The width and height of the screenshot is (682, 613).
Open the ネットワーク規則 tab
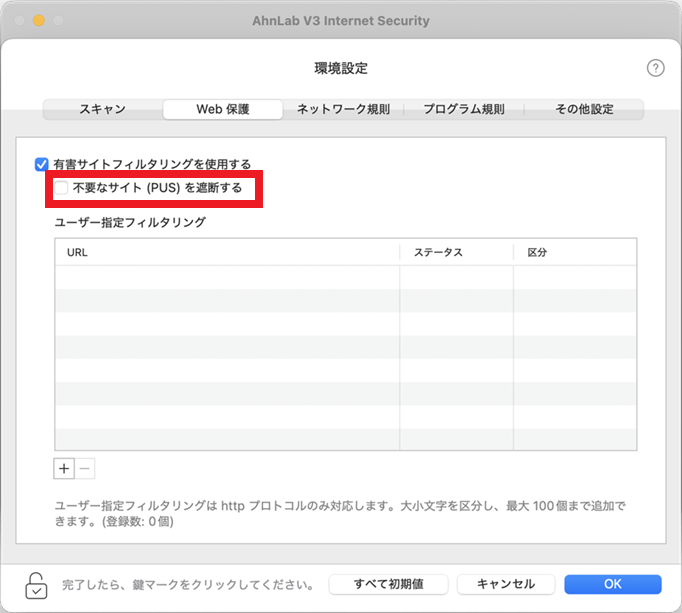pos(343,109)
